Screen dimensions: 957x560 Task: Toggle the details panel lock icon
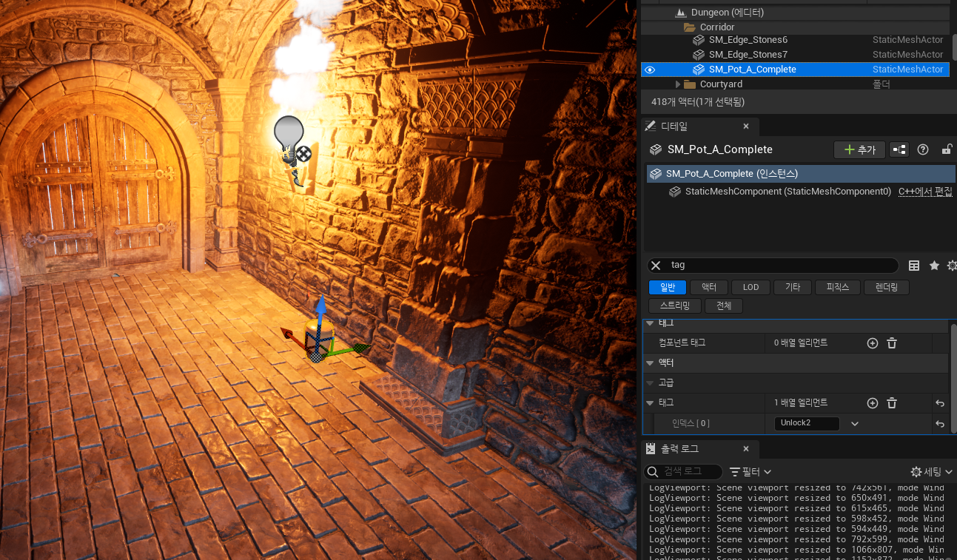946,149
